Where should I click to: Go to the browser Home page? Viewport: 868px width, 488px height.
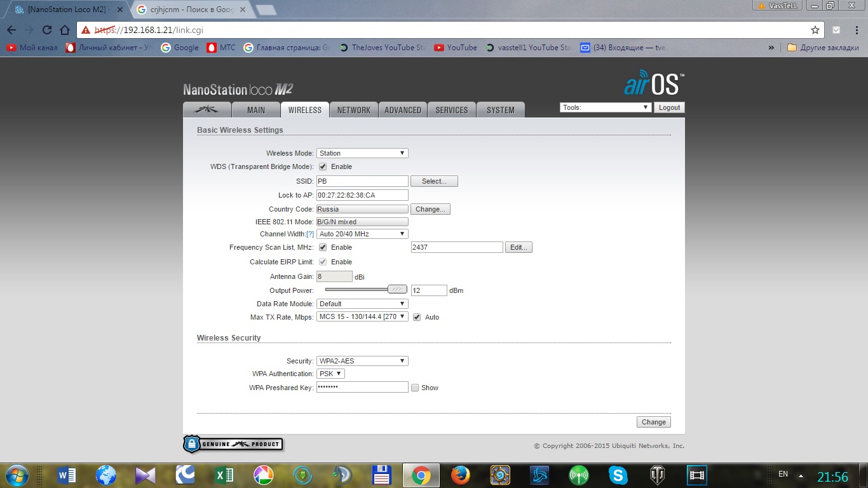click(x=64, y=30)
